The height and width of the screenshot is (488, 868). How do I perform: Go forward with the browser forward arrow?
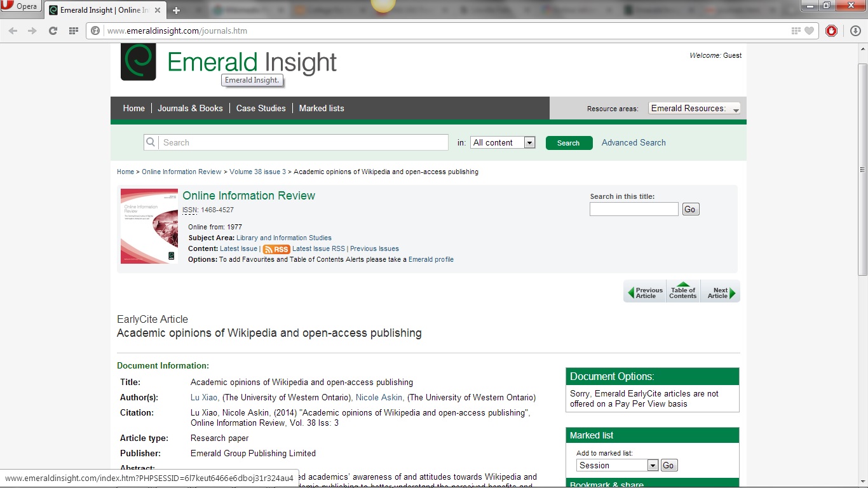(x=32, y=30)
